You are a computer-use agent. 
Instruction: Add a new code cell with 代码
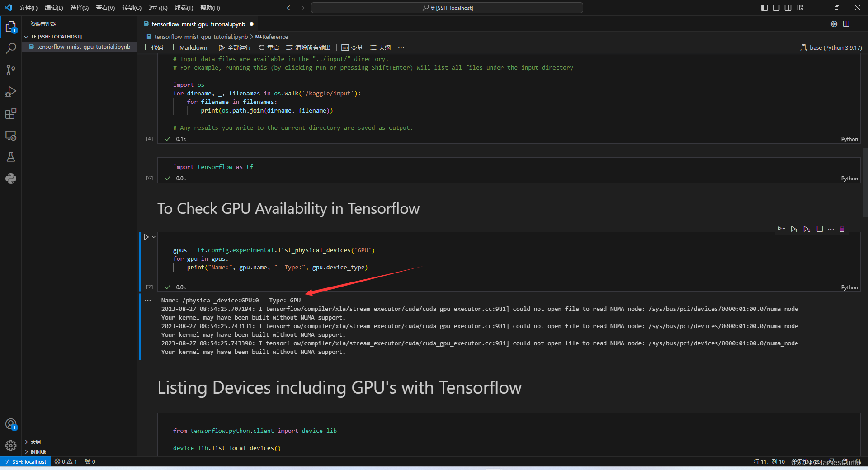pos(153,47)
